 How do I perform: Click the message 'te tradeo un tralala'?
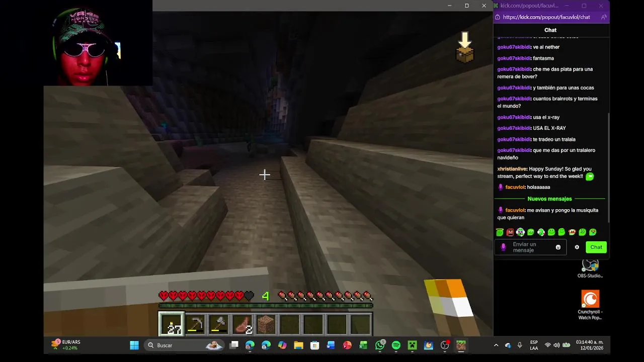[x=554, y=139]
